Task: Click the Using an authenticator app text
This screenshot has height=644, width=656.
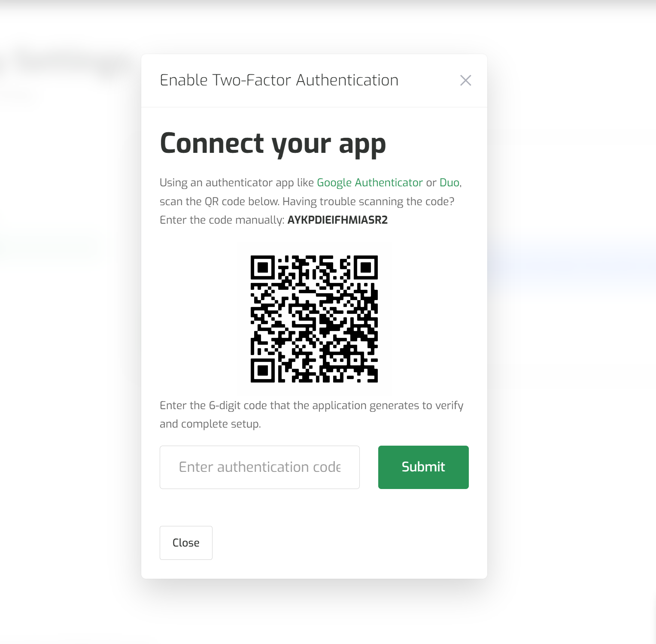Action: pos(237,182)
